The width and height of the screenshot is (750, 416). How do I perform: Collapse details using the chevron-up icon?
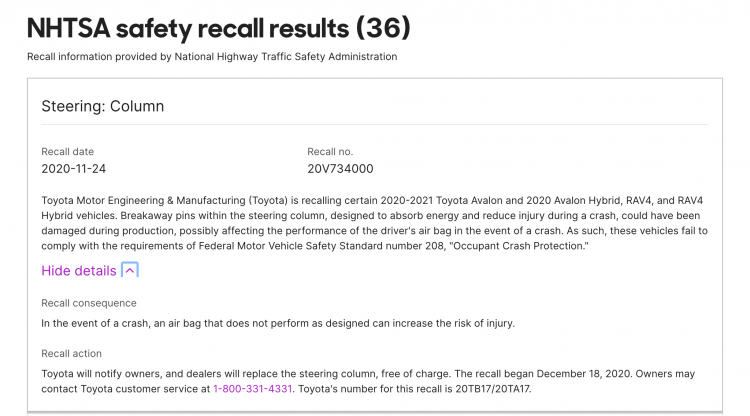130,270
